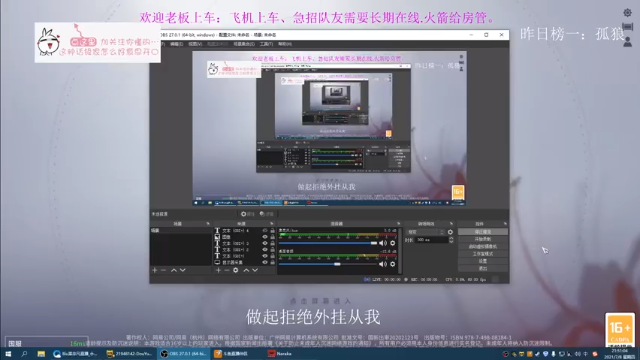This screenshot has width=640, height=360.
Task: Open transition properties gear next to 淡变
Action: pyautogui.click(x=450, y=232)
